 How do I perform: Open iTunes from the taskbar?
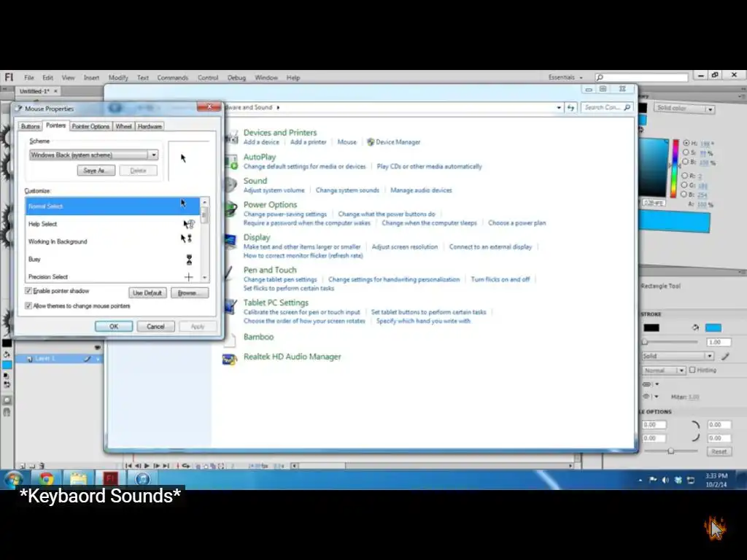pyautogui.click(x=142, y=478)
